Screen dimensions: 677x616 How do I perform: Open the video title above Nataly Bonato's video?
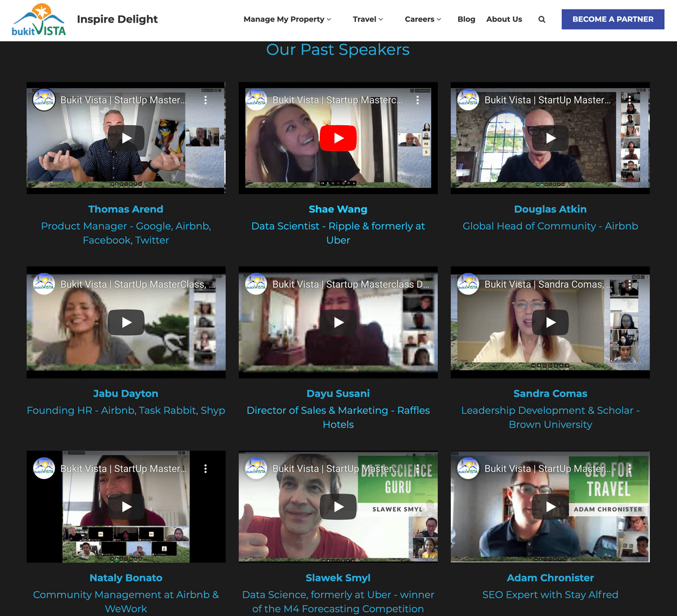click(x=124, y=468)
